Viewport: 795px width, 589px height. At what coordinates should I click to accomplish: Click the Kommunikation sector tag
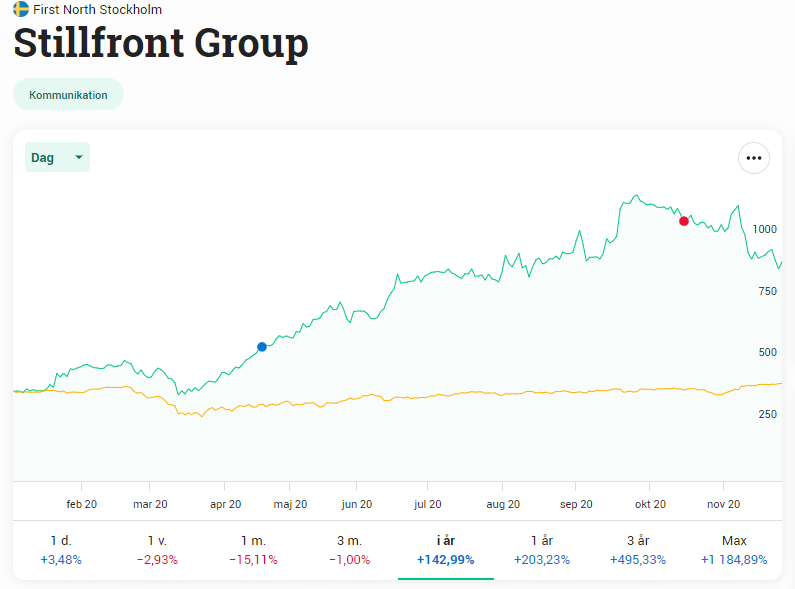click(x=68, y=94)
